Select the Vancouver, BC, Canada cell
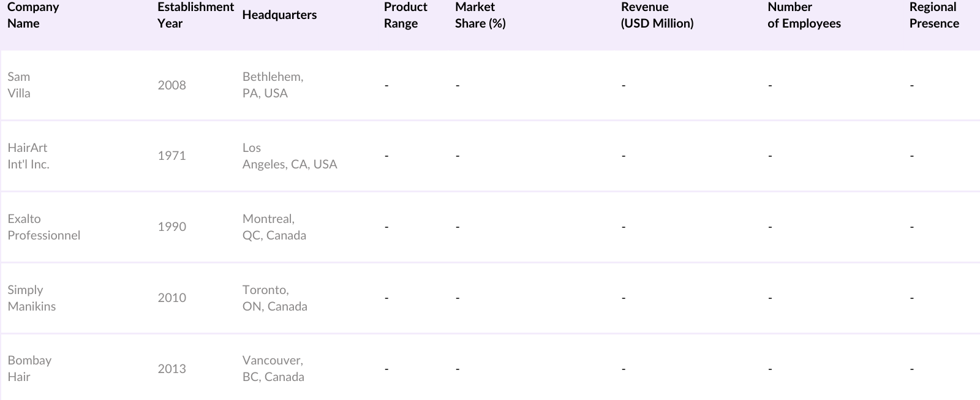The width and height of the screenshot is (980, 400). pos(273,369)
